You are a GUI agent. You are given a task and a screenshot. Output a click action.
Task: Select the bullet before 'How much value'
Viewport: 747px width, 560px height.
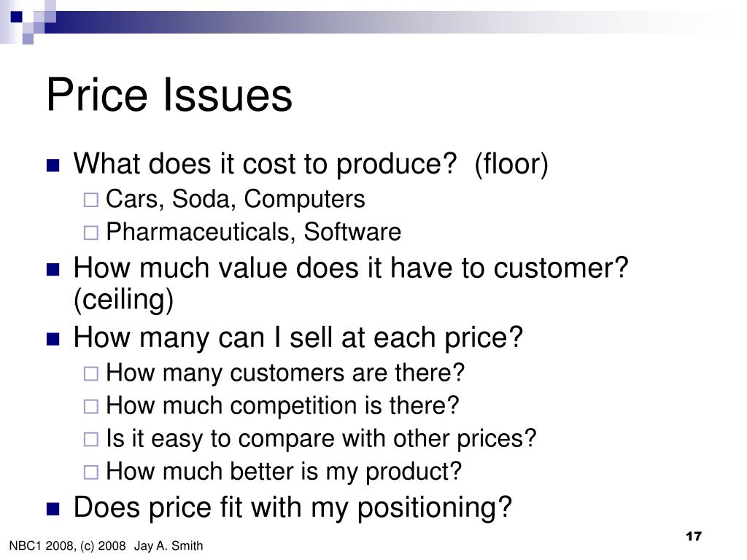(x=53, y=270)
